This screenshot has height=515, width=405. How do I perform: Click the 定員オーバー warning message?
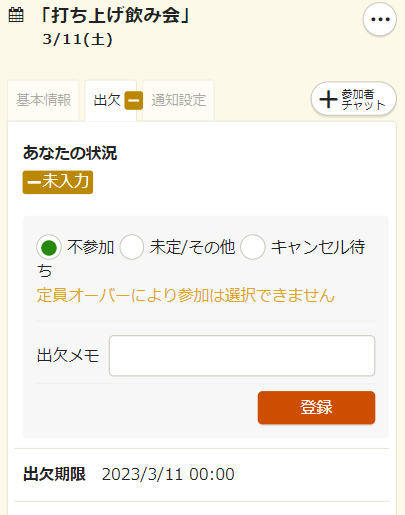[186, 295]
